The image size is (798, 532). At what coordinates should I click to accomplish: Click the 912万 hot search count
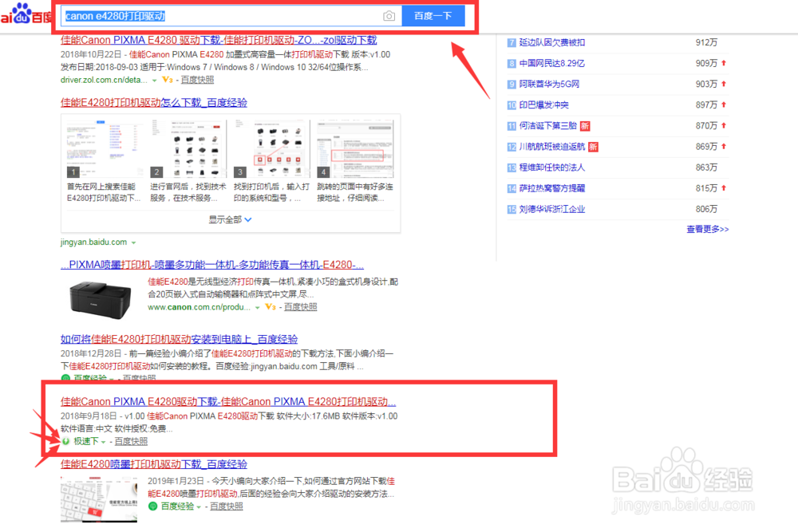(706, 43)
